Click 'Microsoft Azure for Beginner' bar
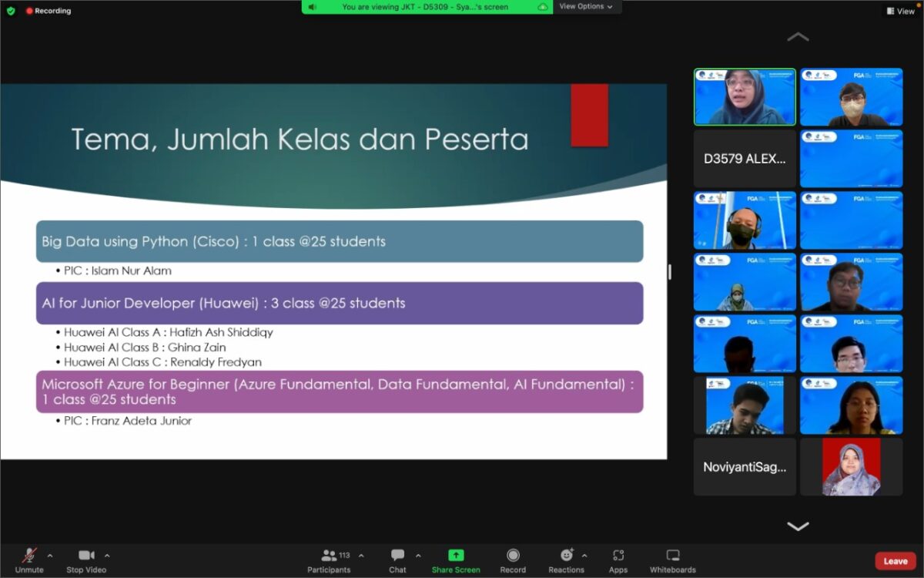This screenshot has height=578, width=924. [x=340, y=391]
